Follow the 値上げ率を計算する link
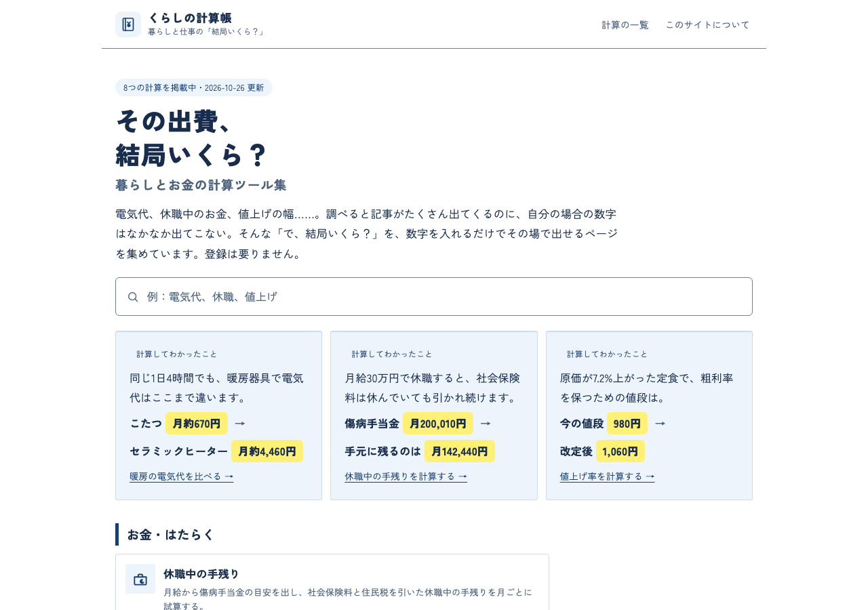The width and height of the screenshot is (868, 610). point(608,476)
